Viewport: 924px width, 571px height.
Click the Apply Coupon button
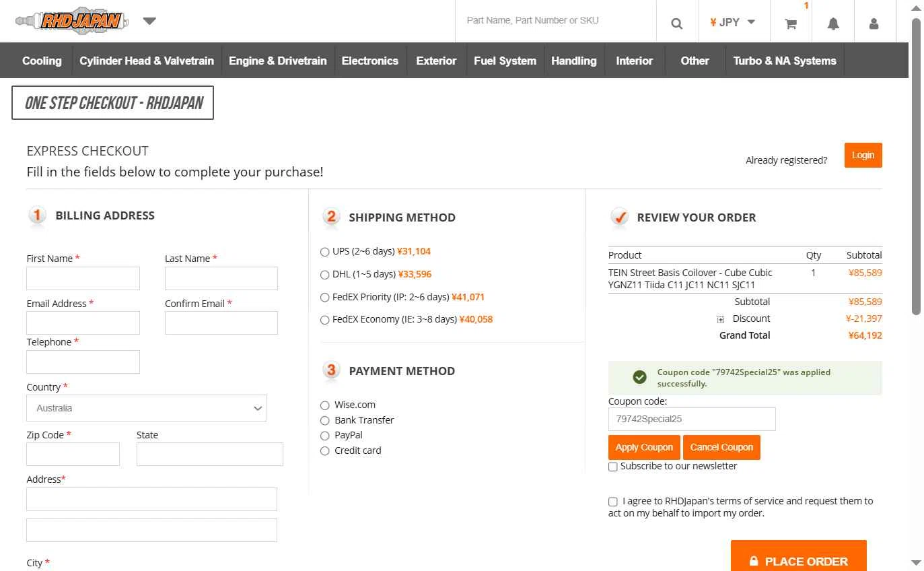click(x=644, y=447)
